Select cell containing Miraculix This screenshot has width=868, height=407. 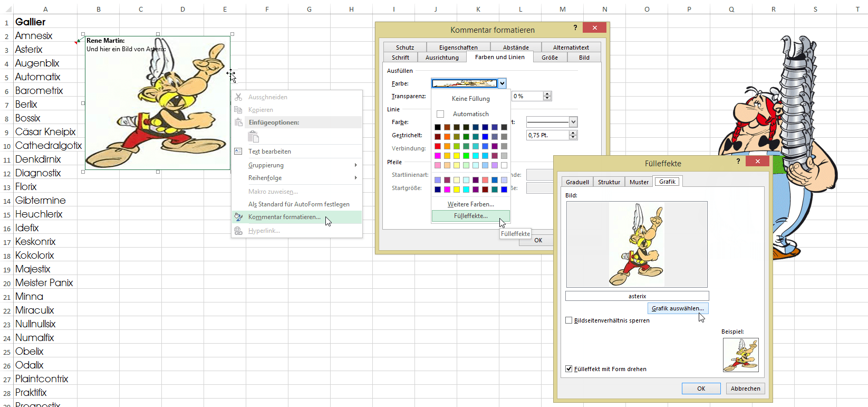pyautogui.click(x=45, y=310)
